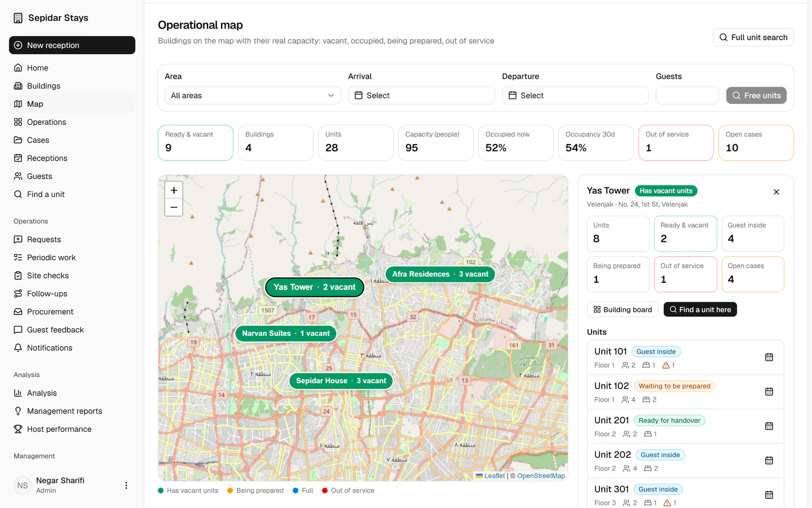Open the Arrival date picker
Viewport: 812px width, 508px height.
pos(421,95)
